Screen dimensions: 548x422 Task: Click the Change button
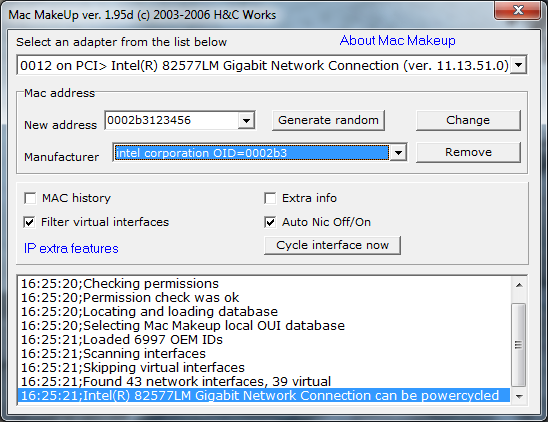click(468, 121)
